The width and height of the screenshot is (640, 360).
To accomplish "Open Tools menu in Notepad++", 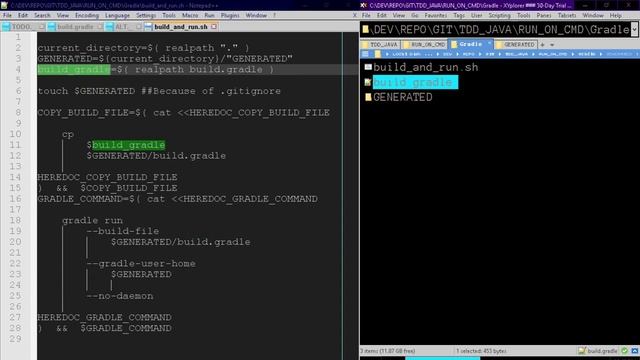I will [169, 16].
